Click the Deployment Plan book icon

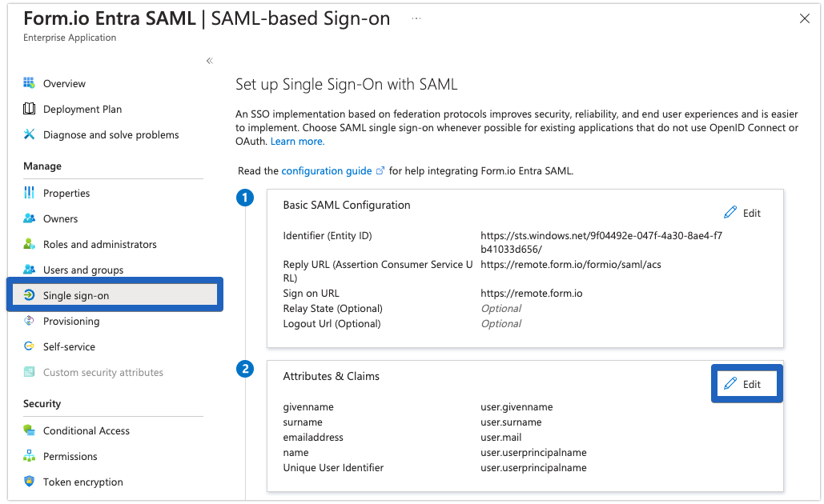point(29,109)
